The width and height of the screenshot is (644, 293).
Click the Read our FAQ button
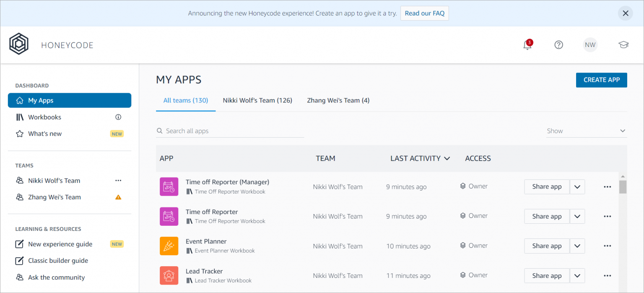424,13
